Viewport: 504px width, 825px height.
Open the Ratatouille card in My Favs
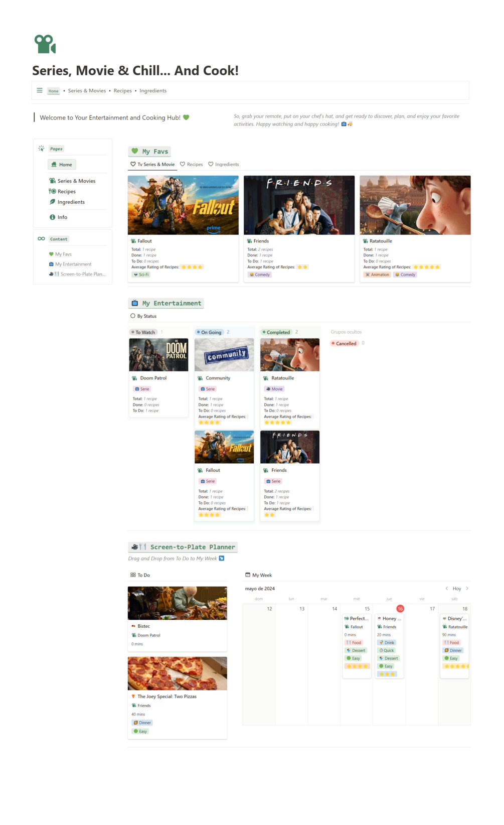click(415, 229)
